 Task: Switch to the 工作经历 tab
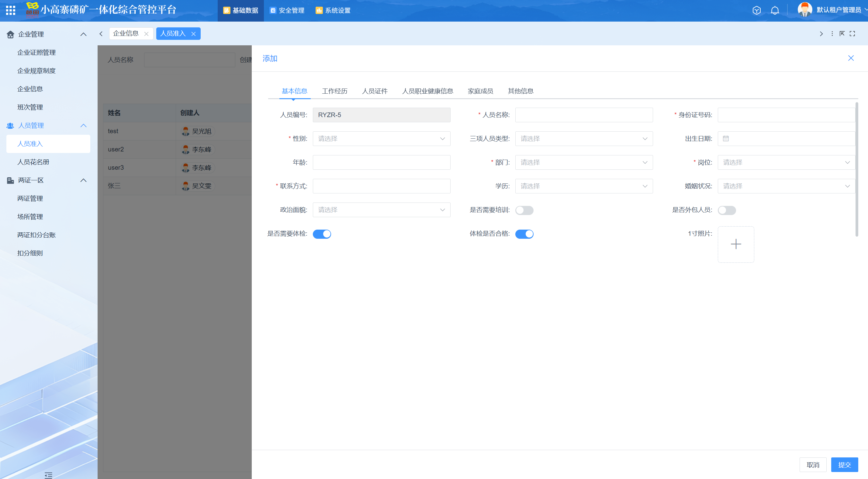pos(334,91)
